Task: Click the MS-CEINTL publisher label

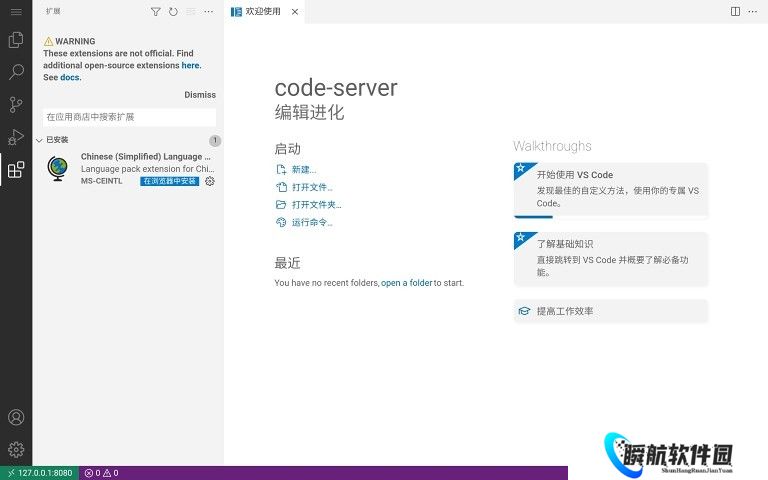Action: [x=101, y=181]
